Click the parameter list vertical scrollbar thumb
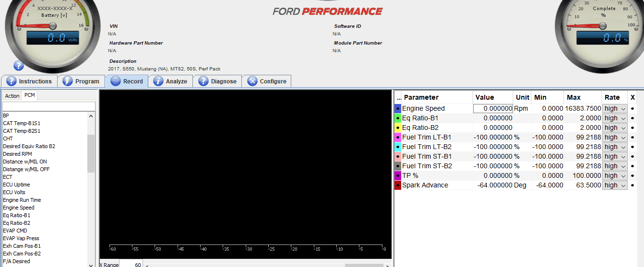Viewport: 644px width, 267px height. pos(91,153)
